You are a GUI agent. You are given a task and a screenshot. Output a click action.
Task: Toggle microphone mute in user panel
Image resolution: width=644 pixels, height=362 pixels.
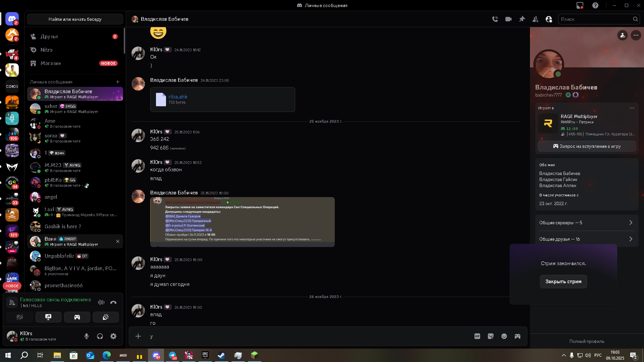(87, 336)
